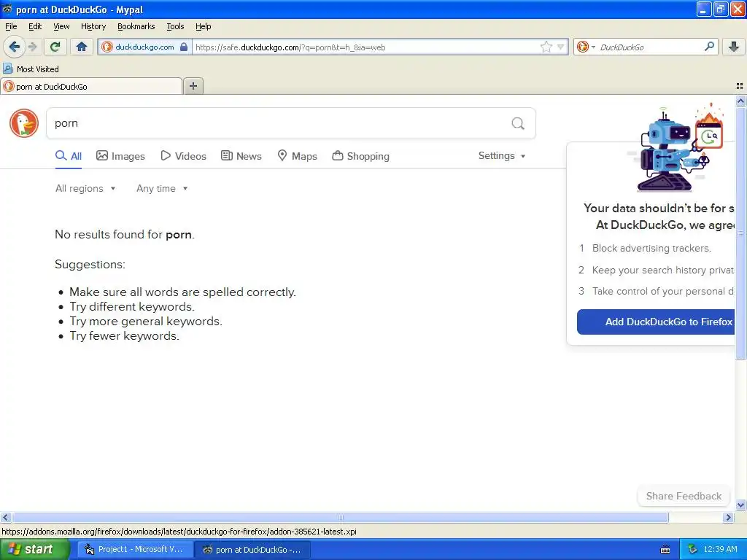
Task: Switch to the Images tab
Action: [120, 156]
